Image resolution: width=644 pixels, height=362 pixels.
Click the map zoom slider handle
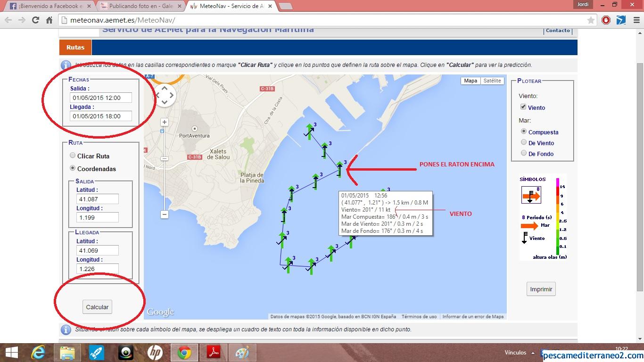[165, 159]
